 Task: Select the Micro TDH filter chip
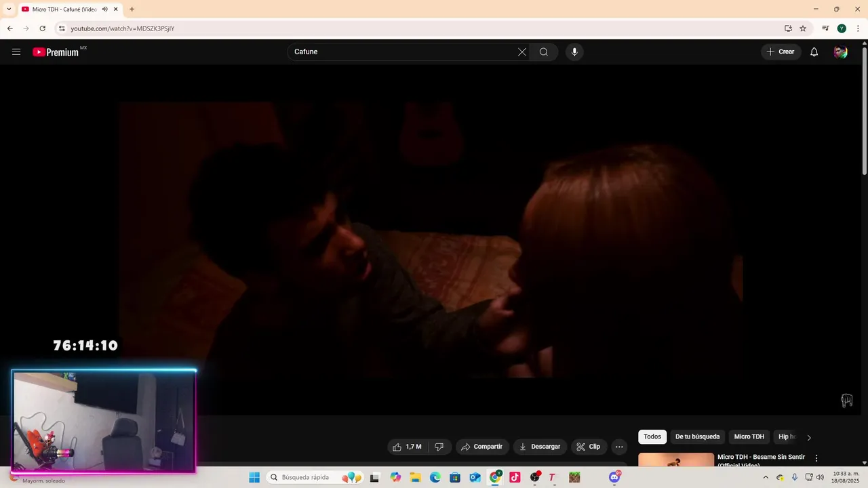click(x=749, y=437)
